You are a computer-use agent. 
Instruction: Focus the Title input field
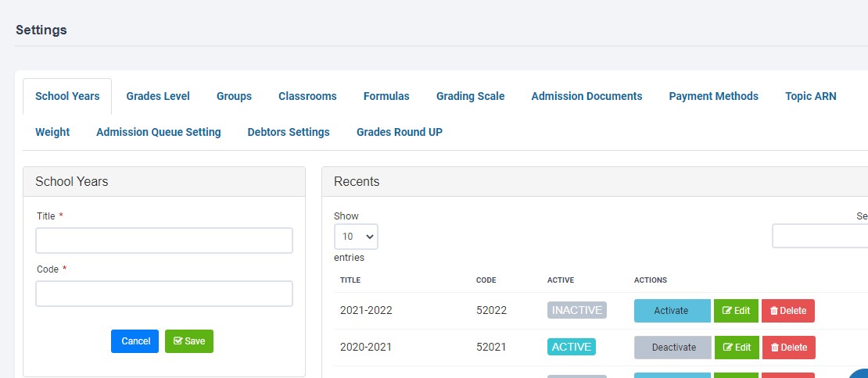point(164,241)
